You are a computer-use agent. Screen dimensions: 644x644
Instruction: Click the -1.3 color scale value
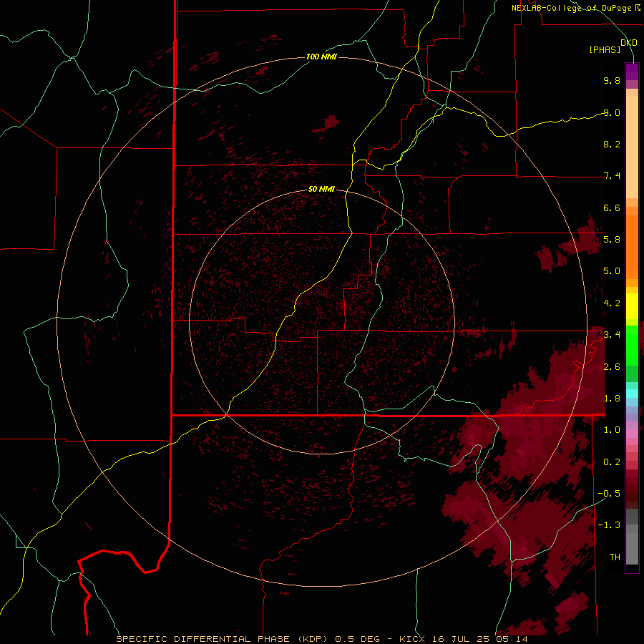[x=610, y=525]
